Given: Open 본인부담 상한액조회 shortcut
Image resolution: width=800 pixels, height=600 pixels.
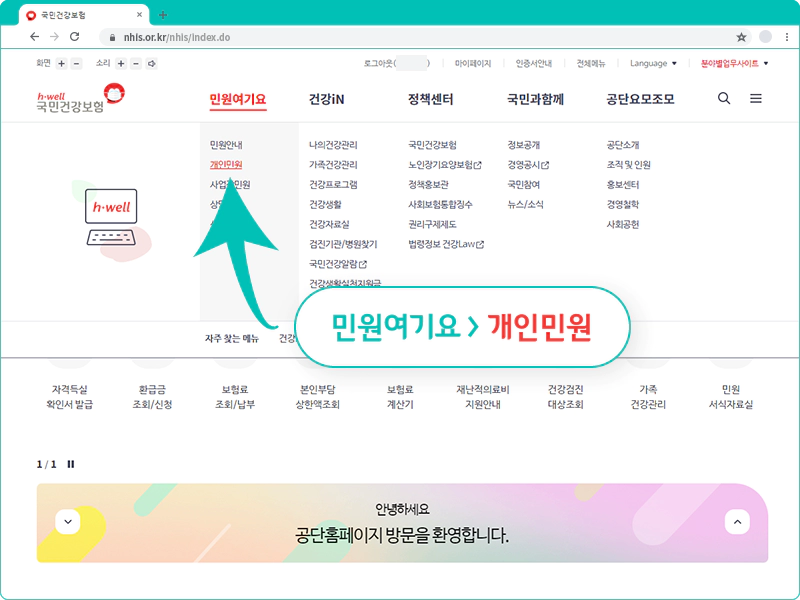Looking at the screenshot, I should pyautogui.click(x=317, y=397).
